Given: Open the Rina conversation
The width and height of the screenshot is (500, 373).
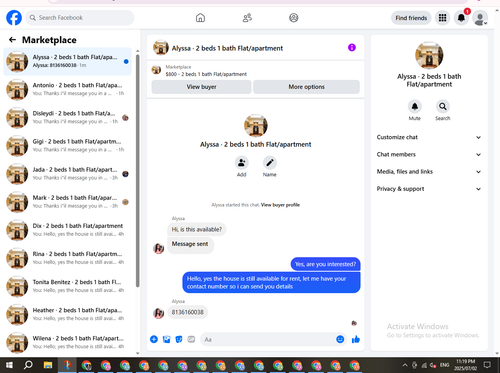Looking at the screenshot, I should pos(67,258).
